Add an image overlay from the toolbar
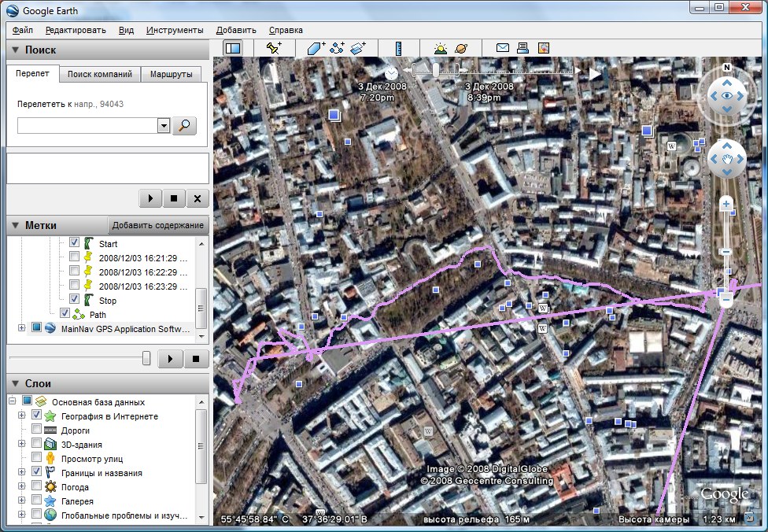This screenshot has width=768, height=532. tap(358, 48)
